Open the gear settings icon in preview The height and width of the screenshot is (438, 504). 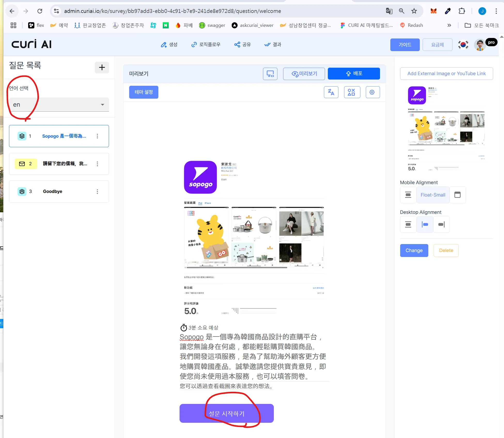click(x=372, y=92)
